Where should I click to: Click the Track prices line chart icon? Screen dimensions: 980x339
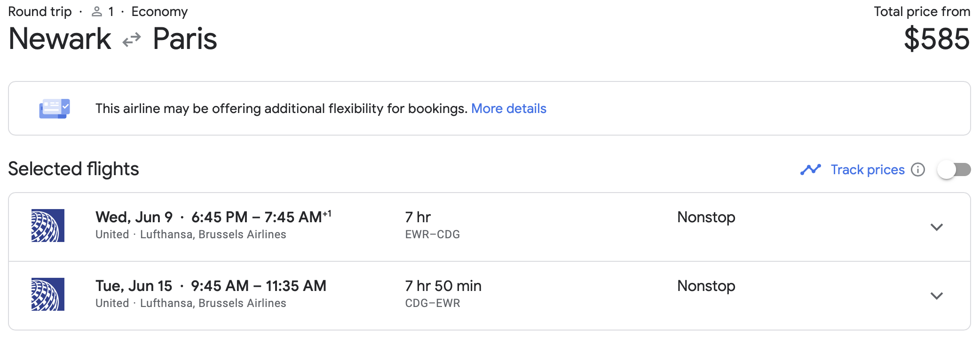tap(810, 169)
